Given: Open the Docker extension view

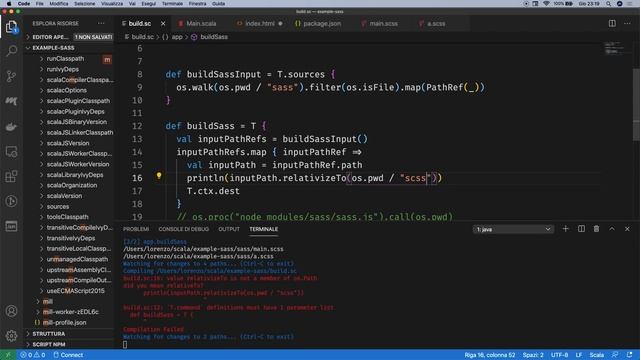Looking at the screenshot, I should [11, 127].
